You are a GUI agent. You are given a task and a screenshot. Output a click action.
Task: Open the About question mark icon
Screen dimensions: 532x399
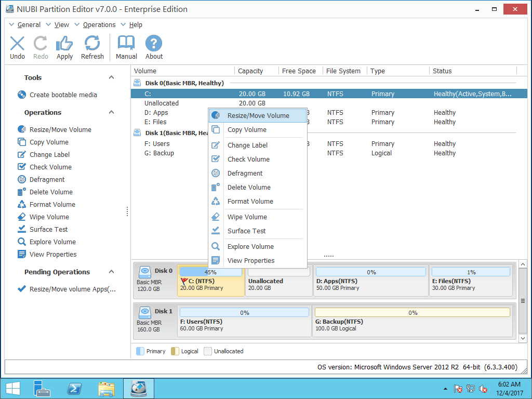[x=154, y=44]
